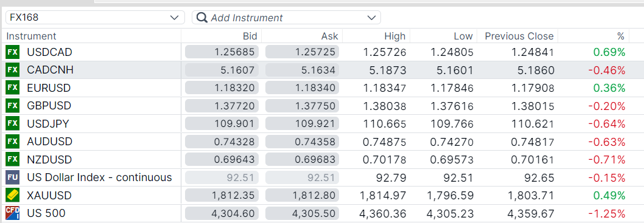644x223 pixels.
Task: Select the GBPUSD instrument name
Action: click(x=49, y=106)
